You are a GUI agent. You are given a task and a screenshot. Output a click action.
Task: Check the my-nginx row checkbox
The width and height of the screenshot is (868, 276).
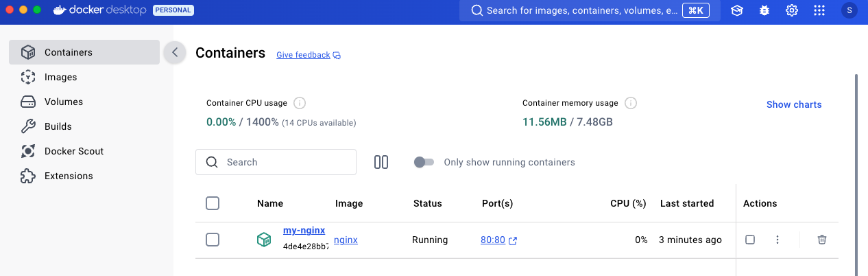(x=213, y=240)
